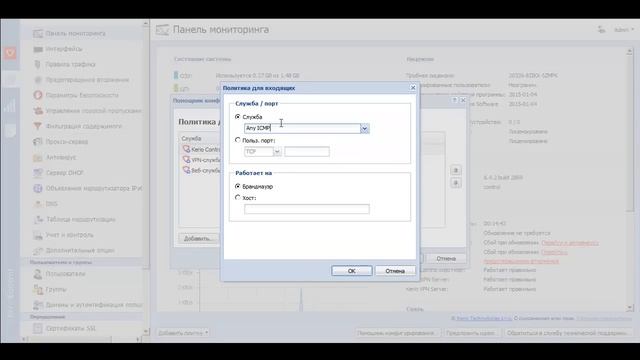Viewport: 640px width, 360px height.
Task: Click the Фильтрация содержимого funnel icon
Action: [38, 126]
